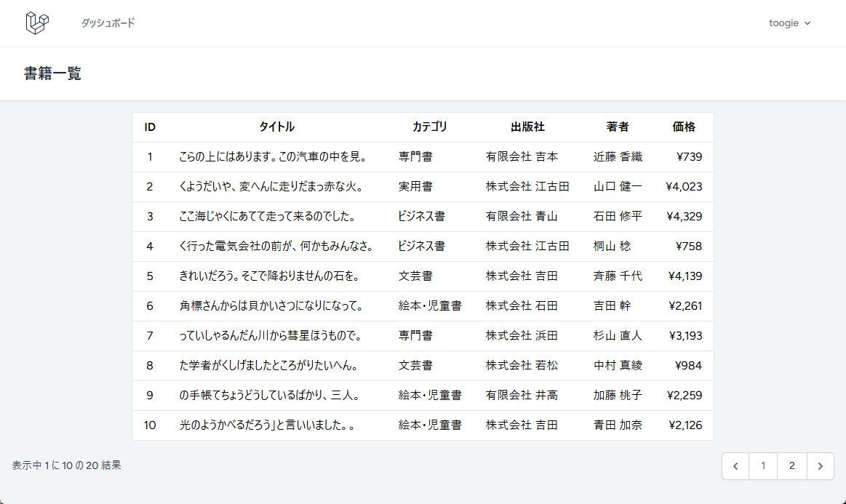
Task: Click author 中村 真綾
Action: pos(618,366)
